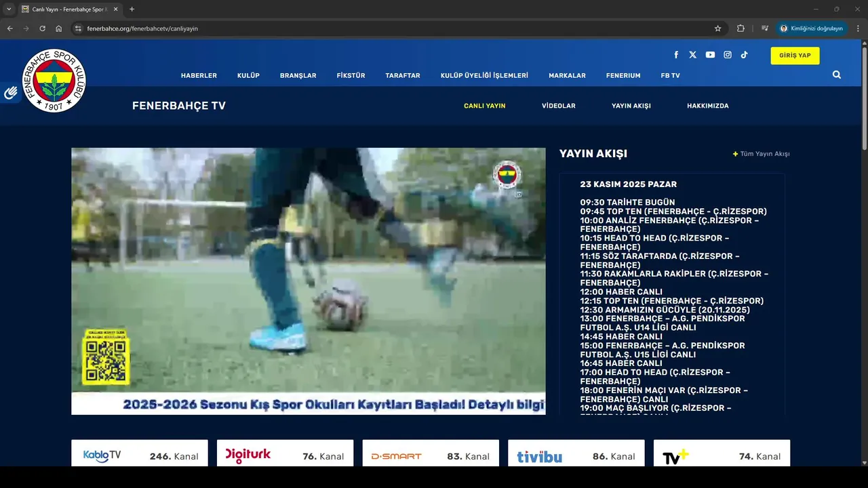Open the accessibility widget icon on left edge
The width and height of the screenshot is (868, 488).
(10, 93)
